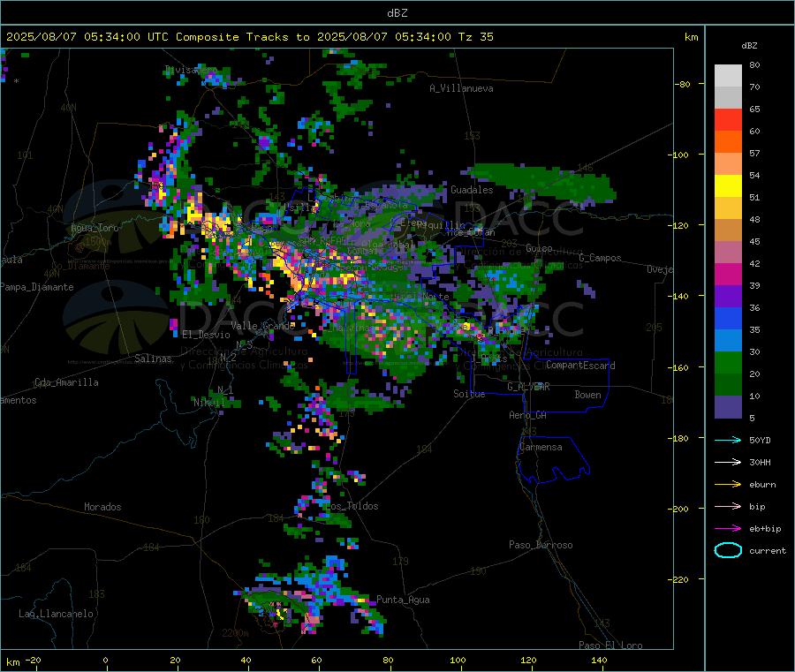Click the '60' tick on the horizontal axis

[x=316, y=660]
